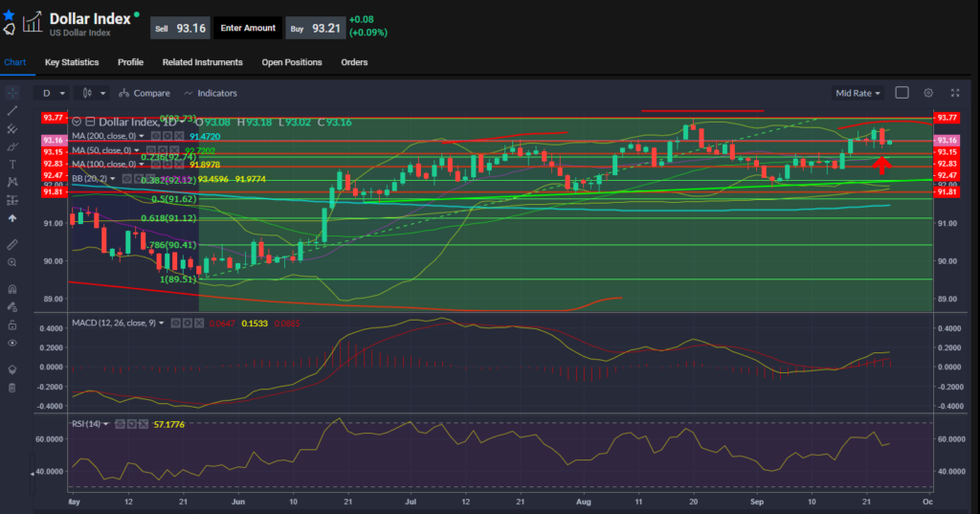
Task: Click the zoom in magnifier tool
Action: click(x=11, y=261)
